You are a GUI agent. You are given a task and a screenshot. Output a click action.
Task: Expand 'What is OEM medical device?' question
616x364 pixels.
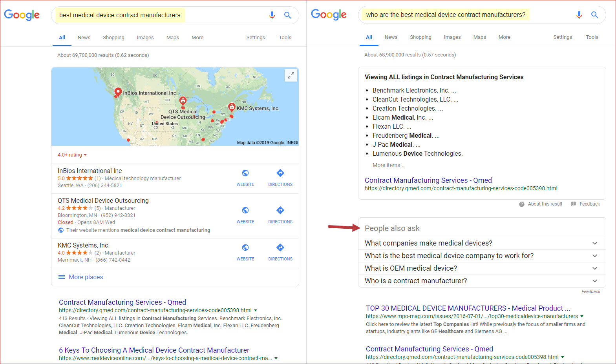[482, 268]
